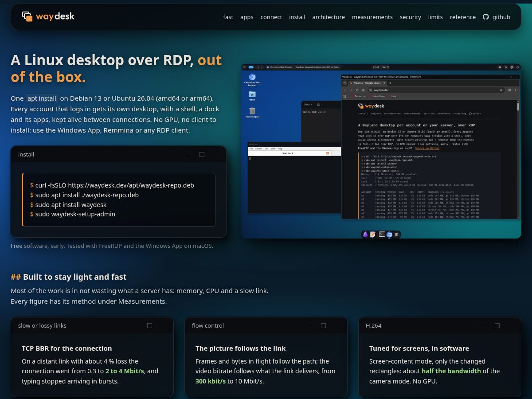Go to the fast section in navigation
The height and width of the screenshot is (399, 532).
(x=228, y=17)
